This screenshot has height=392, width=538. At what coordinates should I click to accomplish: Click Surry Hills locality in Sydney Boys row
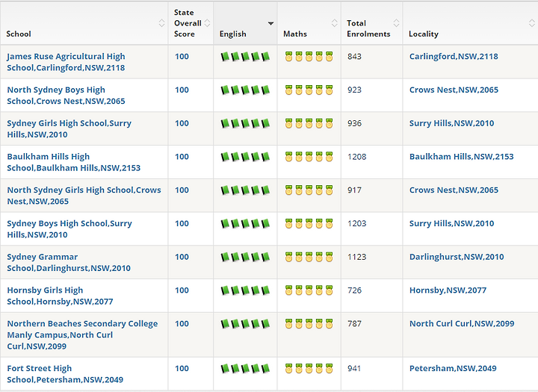(451, 223)
